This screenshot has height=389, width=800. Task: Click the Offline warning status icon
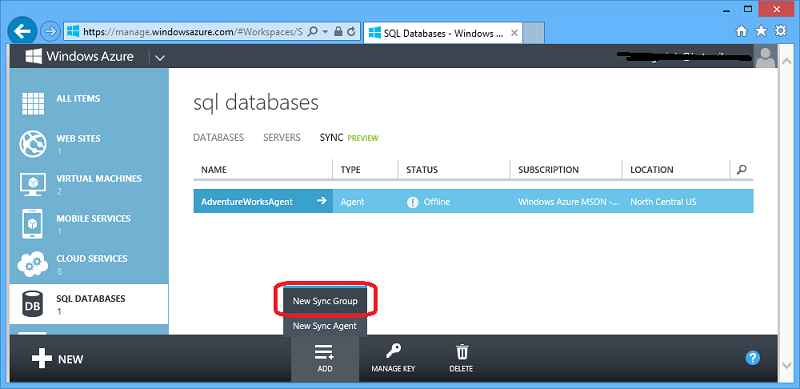tap(412, 202)
